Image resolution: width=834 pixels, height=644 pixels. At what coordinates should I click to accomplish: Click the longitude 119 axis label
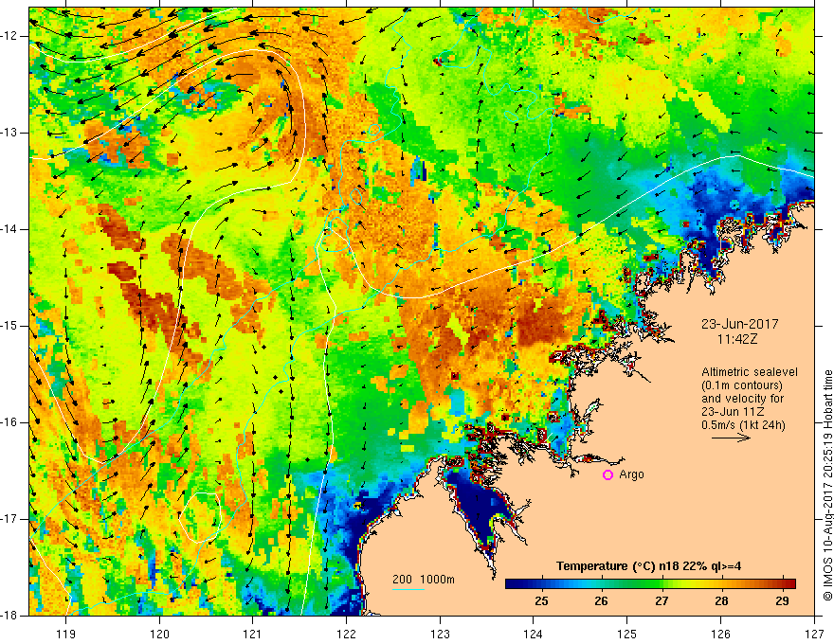point(66,634)
